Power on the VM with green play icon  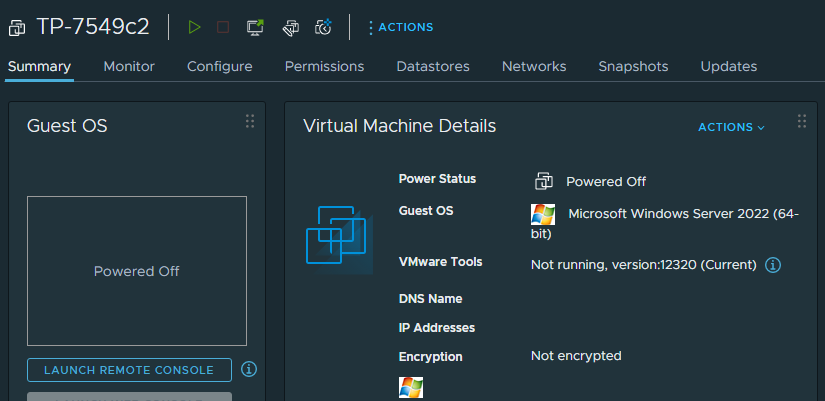click(195, 27)
